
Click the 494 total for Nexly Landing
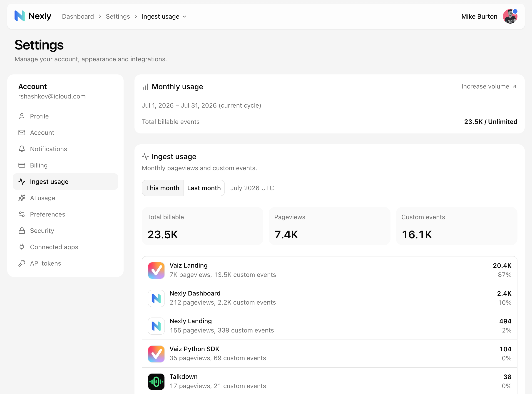[505, 321]
